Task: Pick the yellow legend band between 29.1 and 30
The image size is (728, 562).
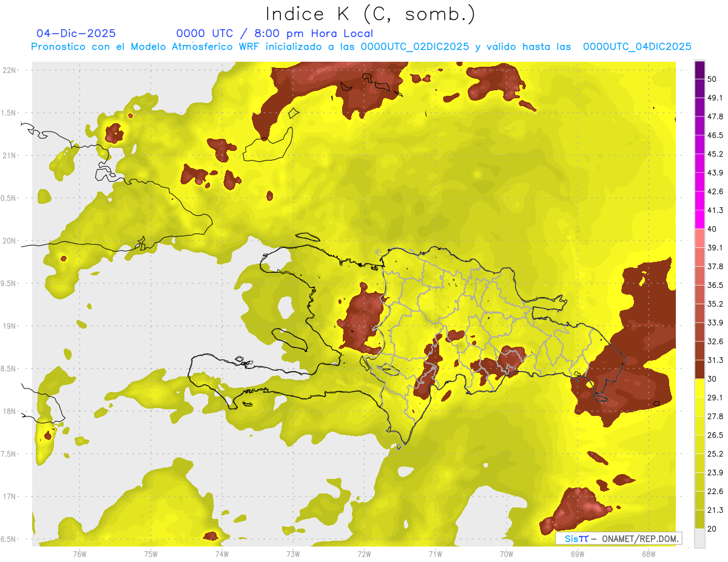Action: click(700, 388)
